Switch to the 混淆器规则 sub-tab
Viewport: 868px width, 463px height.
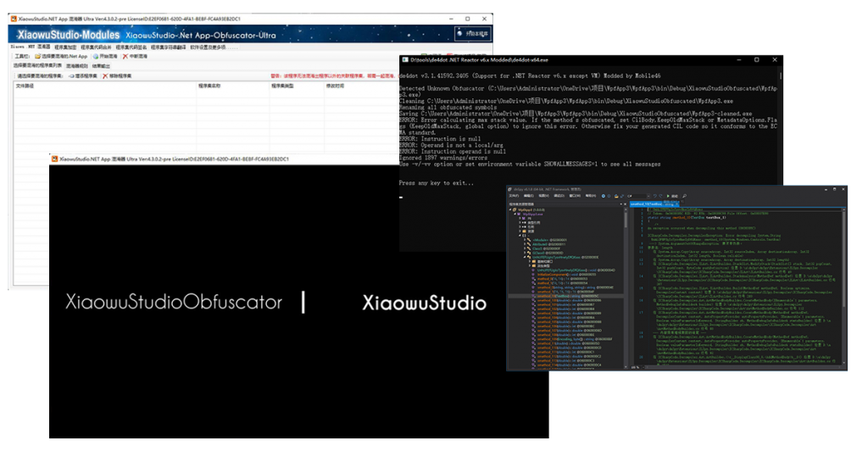77,66
